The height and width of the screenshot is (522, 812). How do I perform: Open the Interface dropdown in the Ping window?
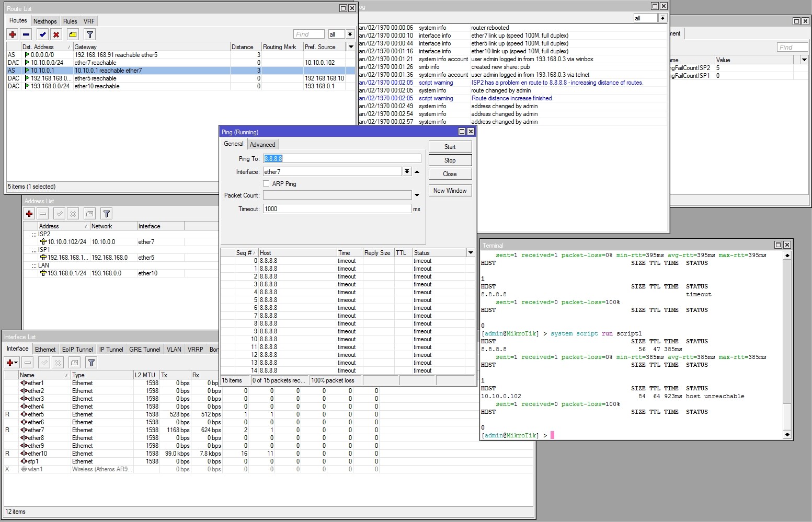407,171
